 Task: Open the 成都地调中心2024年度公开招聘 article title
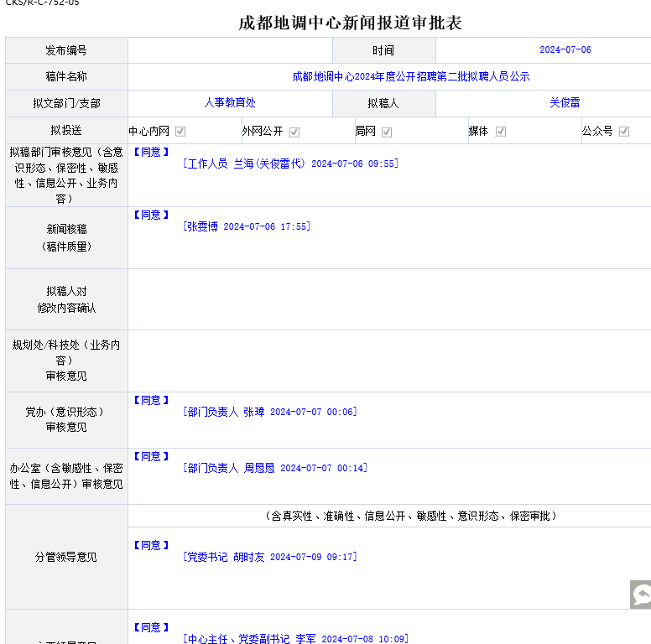click(410, 76)
